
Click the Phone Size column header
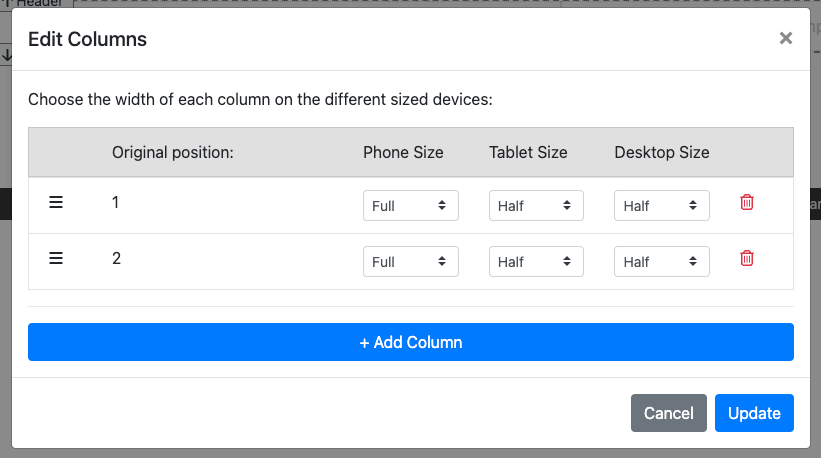pyautogui.click(x=403, y=153)
